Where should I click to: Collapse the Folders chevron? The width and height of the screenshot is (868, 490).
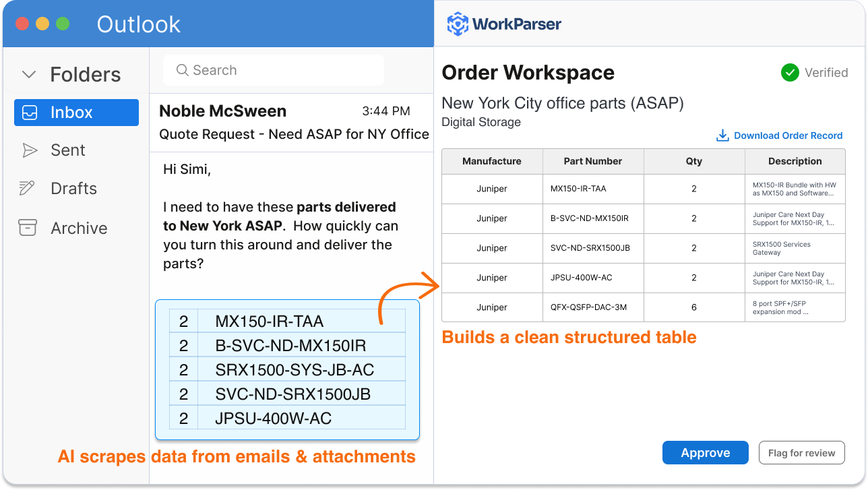pyautogui.click(x=29, y=74)
